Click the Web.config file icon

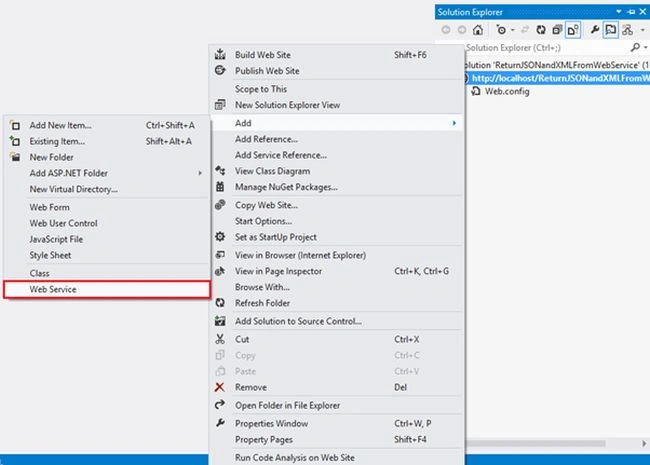[x=476, y=91]
